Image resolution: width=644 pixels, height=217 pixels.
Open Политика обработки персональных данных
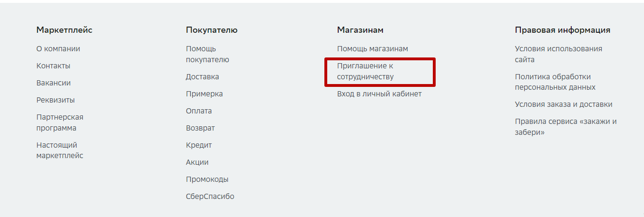point(555,82)
